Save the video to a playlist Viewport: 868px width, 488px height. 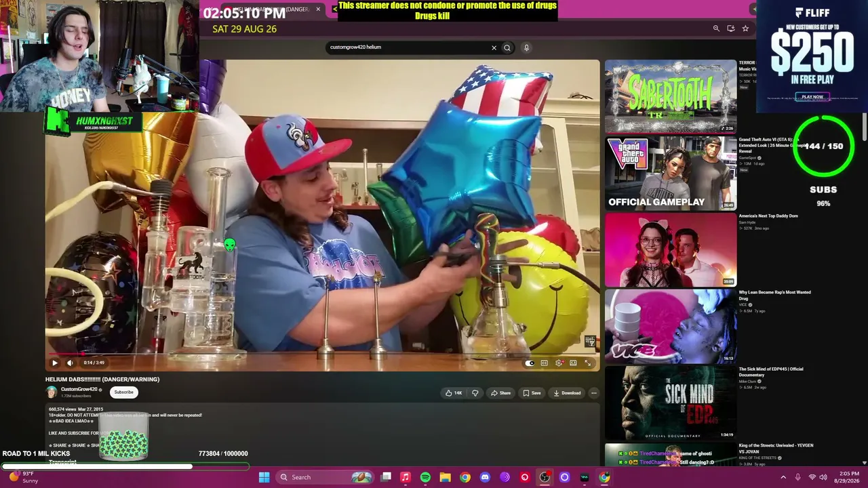[x=532, y=393]
